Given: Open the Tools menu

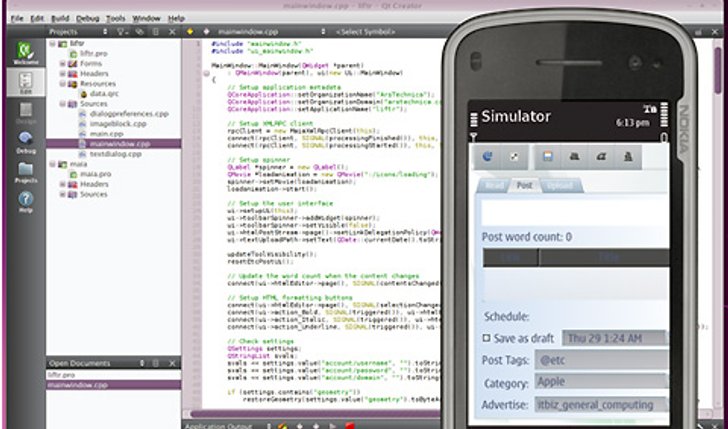Looking at the screenshot, I should click(x=116, y=19).
